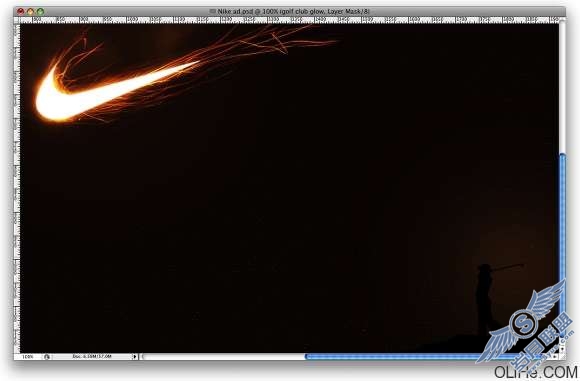Click the 100% zoom percentage field
The image size is (580, 381).
pos(28,357)
